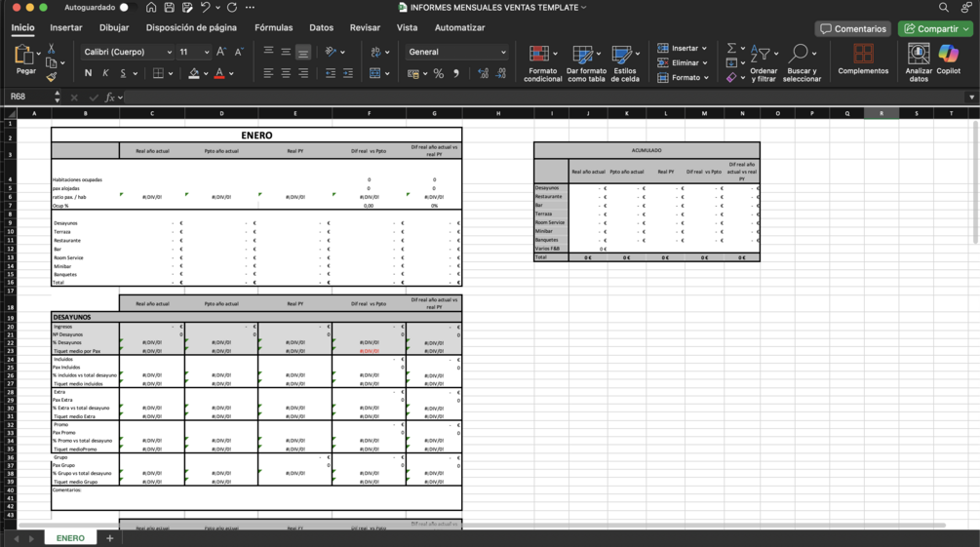Click the Pegar (paste) icon
980x547 pixels.
(24, 55)
